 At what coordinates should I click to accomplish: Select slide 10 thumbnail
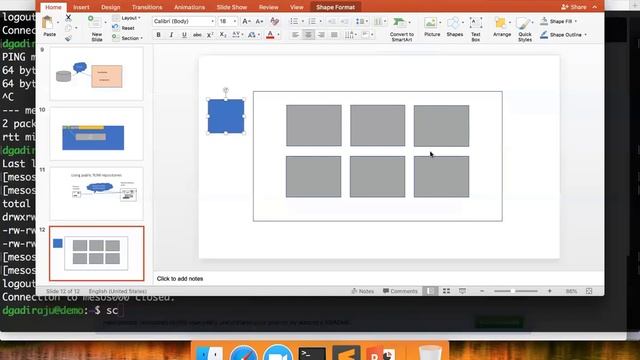point(96,134)
